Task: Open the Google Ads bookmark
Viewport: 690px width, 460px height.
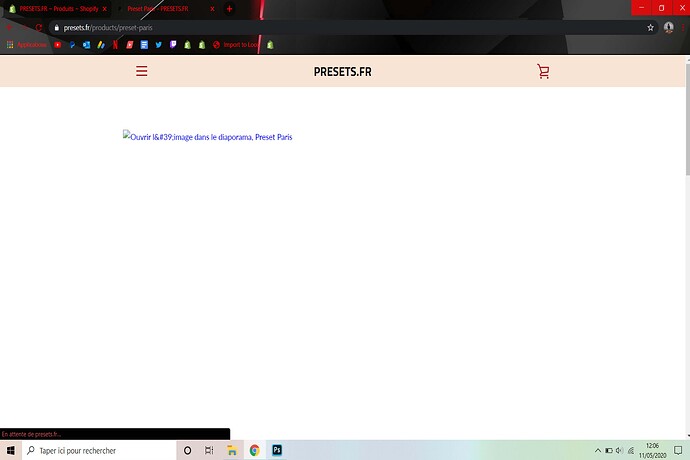Action: coord(101,44)
